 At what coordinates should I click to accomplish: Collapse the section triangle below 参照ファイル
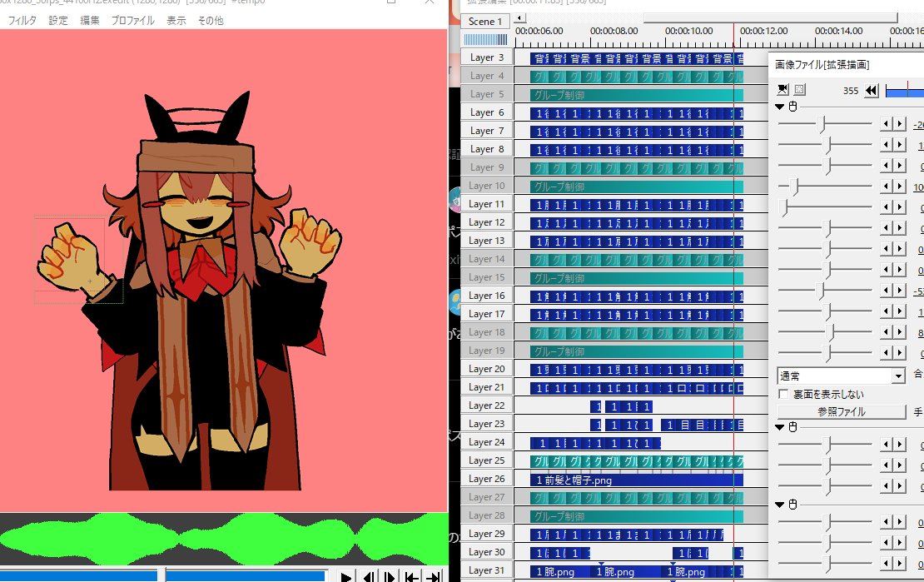pos(780,427)
